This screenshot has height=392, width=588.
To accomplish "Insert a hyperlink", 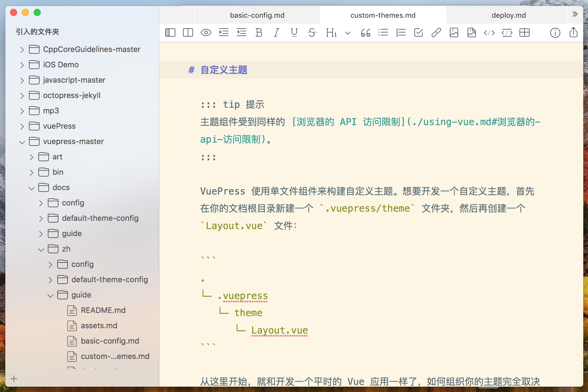I will tap(436, 32).
